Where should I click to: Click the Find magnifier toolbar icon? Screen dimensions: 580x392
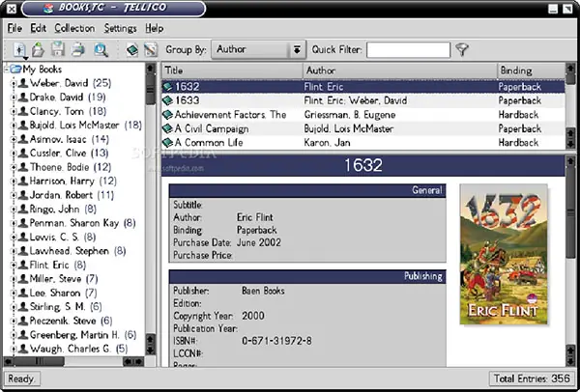[101, 49]
